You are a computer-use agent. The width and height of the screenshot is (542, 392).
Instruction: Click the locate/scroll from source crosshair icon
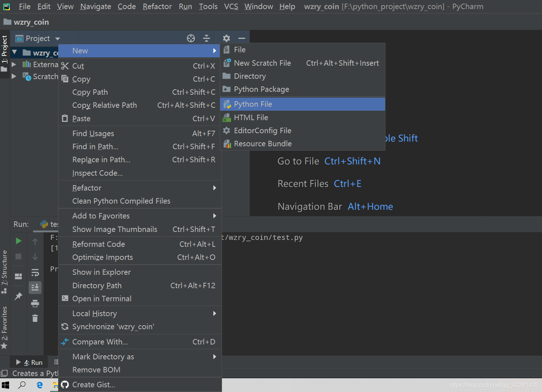click(x=191, y=38)
